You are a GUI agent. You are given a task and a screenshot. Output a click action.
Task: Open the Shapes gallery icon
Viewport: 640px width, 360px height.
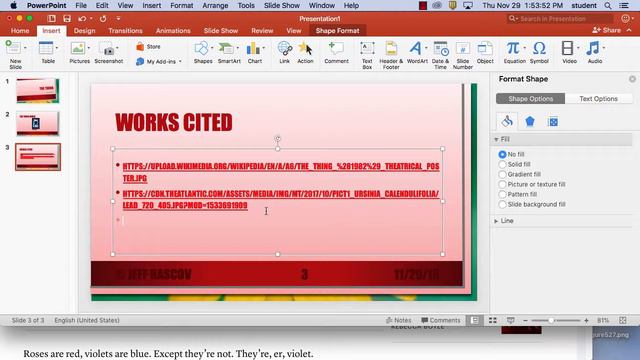pos(201,48)
